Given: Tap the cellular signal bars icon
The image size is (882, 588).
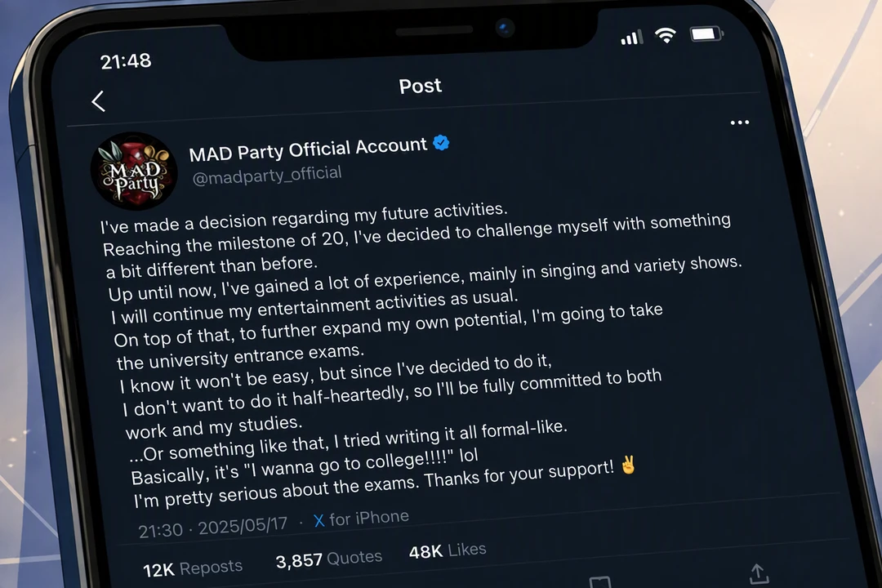Looking at the screenshot, I should [631, 38].
